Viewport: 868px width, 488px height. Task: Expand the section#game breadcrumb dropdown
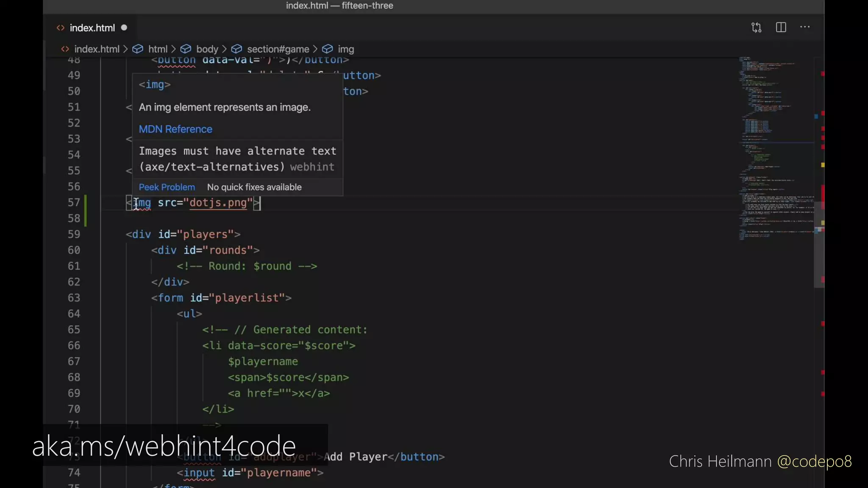(278, 49)
